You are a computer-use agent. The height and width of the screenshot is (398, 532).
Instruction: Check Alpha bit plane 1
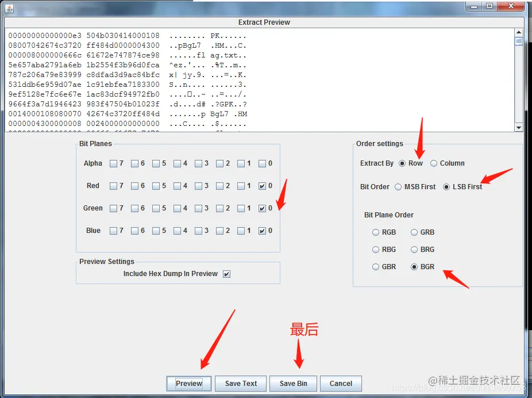pos(241,164)
